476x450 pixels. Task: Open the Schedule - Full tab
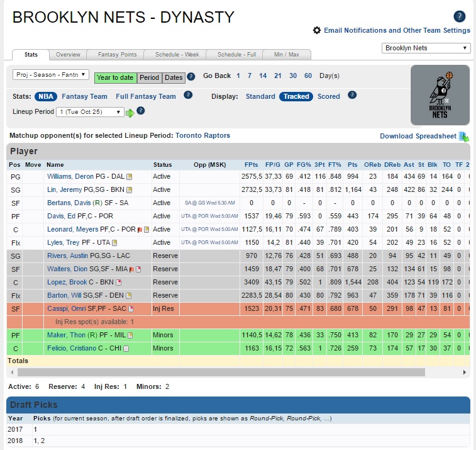coord(237,55)
